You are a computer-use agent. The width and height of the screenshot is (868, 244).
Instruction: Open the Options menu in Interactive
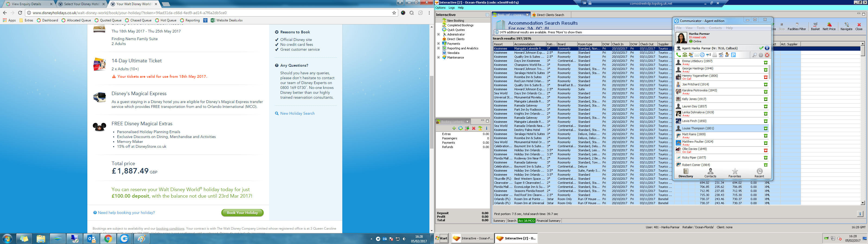click(x=441, y=8)
